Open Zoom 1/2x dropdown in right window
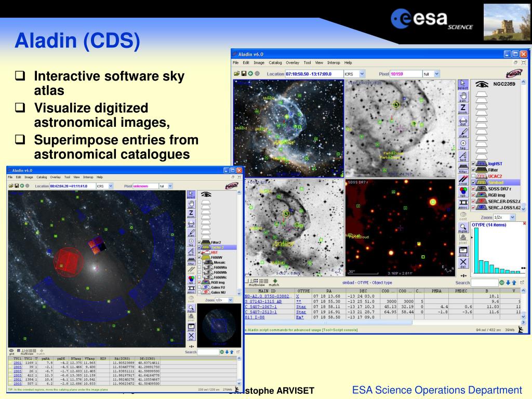The image size is (532, 399). pyautogui.click(x=512, y=217)
